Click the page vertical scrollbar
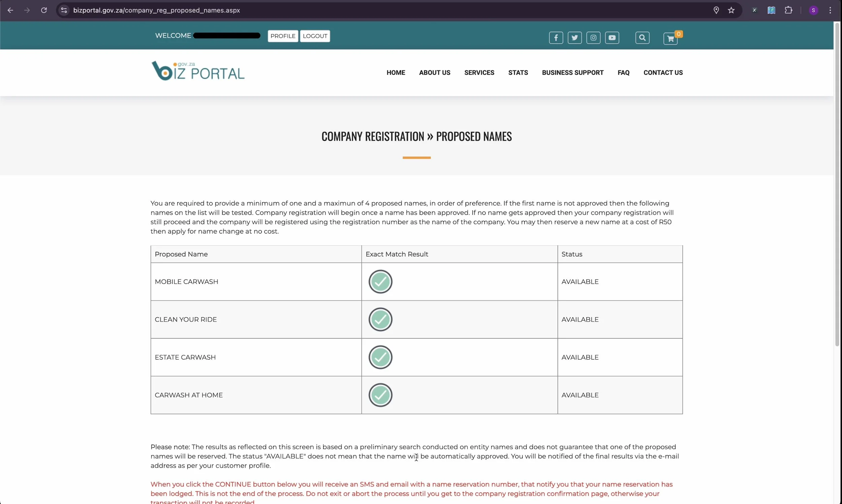Screen dimensions: 842x504 (837, 183)
